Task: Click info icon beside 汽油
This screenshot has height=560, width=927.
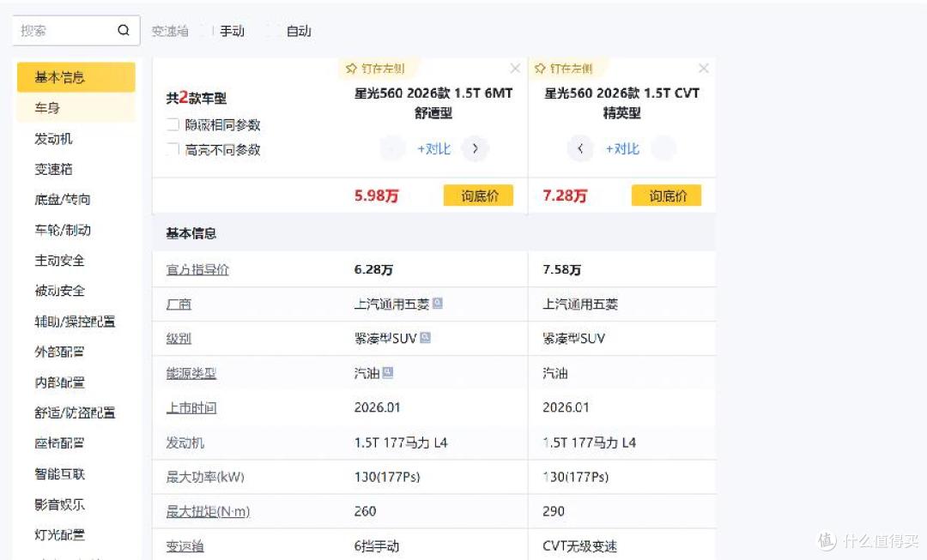Action: pos(388,372)
